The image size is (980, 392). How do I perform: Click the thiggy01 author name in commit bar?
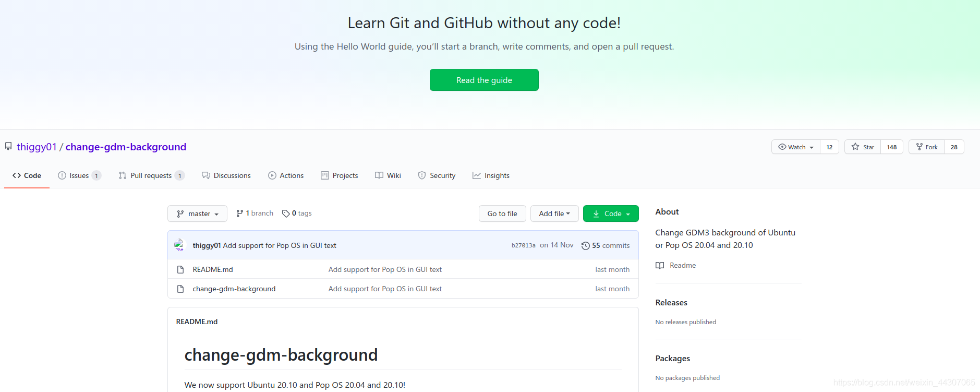click(207, 245)
